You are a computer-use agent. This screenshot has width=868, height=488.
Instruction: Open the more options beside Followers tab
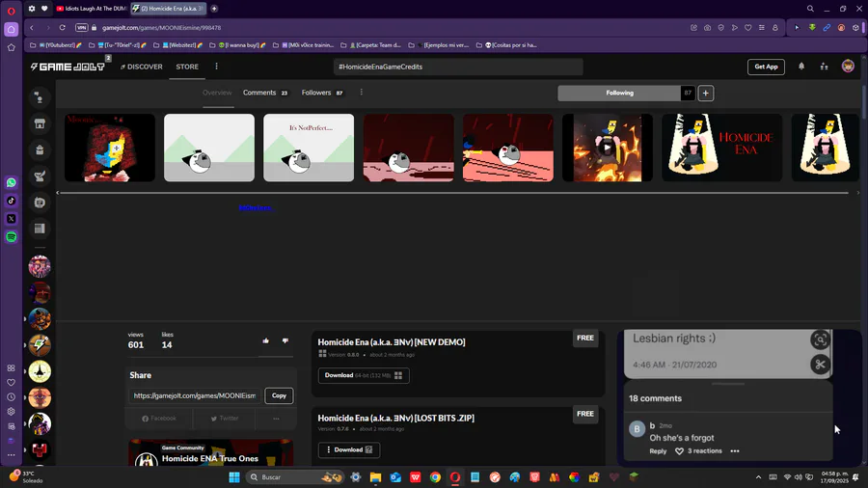362,93
